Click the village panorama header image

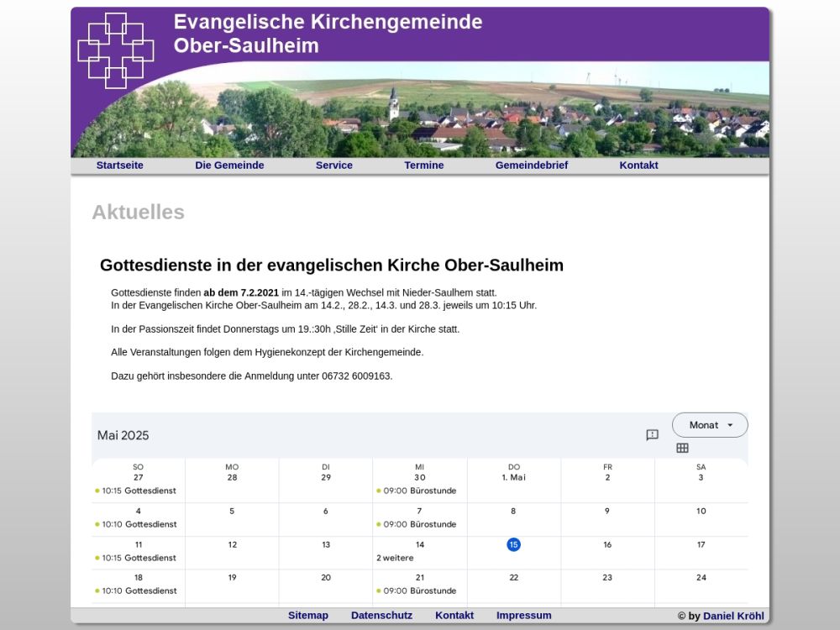pyautogui.click(x=504, y=118)
